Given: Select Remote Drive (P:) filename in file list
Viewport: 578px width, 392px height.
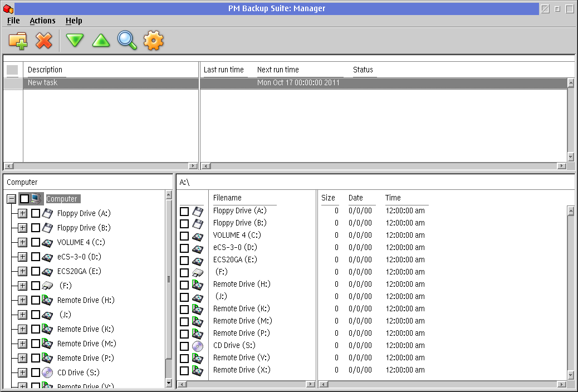Looking at the screenshot, I should [x=242, y=334].
